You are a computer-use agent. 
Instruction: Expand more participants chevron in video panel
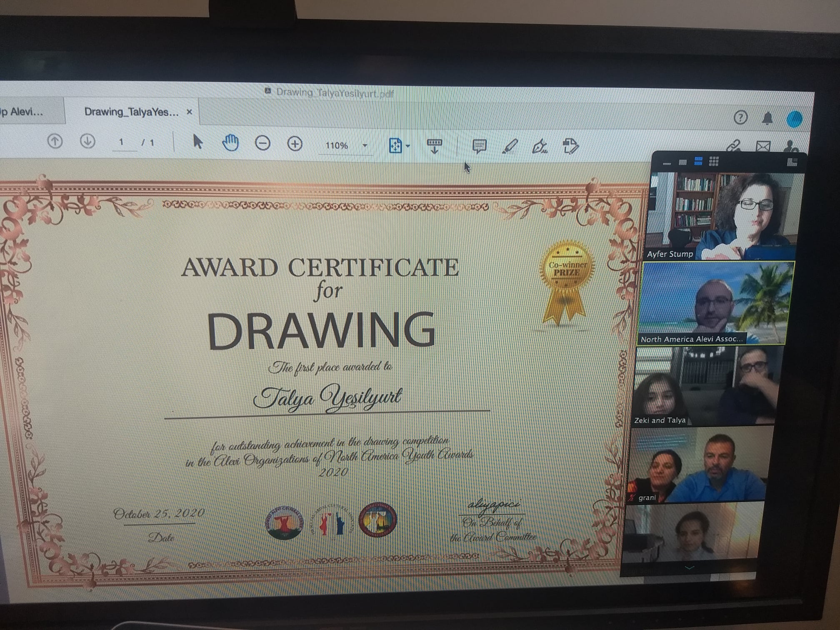[689, 567]
